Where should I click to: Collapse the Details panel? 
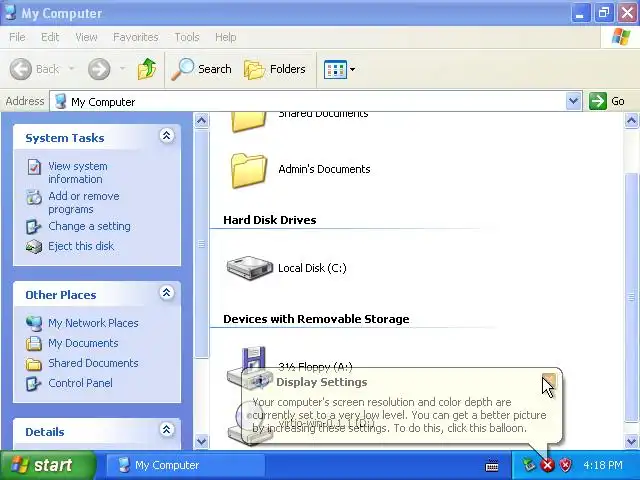pos(167,429)
